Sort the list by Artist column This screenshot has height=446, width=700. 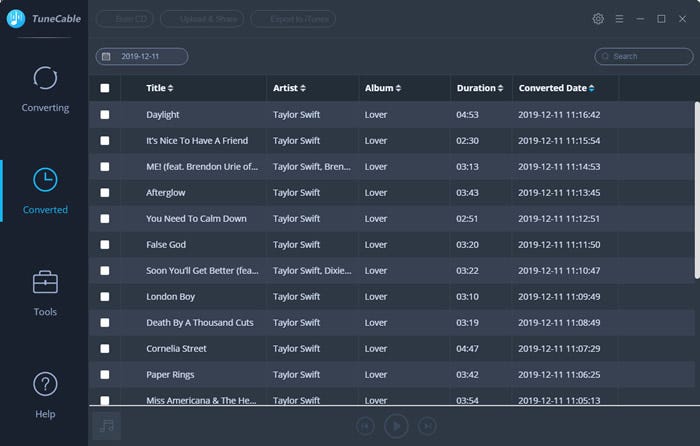(289, 88)
